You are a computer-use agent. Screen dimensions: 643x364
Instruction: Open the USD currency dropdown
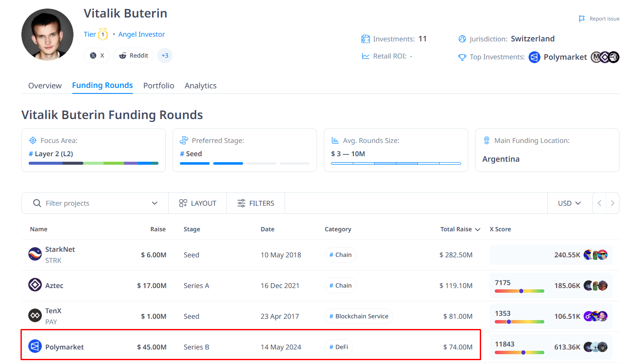570,203
